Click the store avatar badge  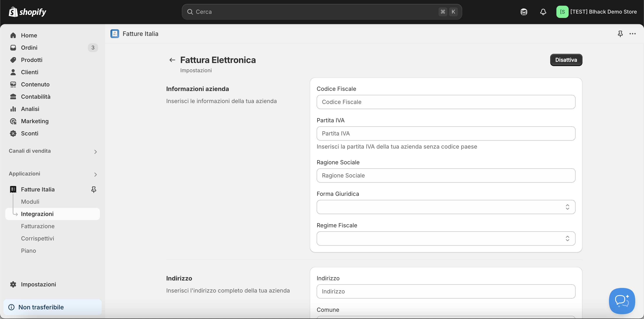[x=562, y=12]
